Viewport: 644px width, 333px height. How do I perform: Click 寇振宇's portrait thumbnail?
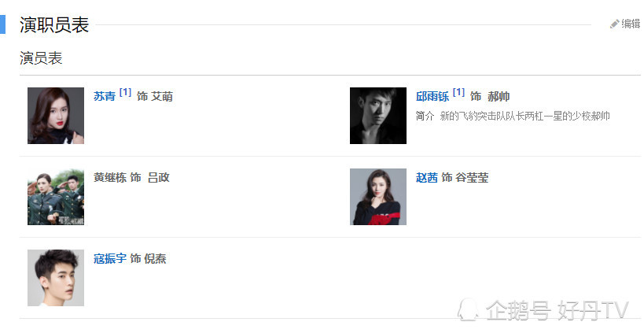[56, 277]
